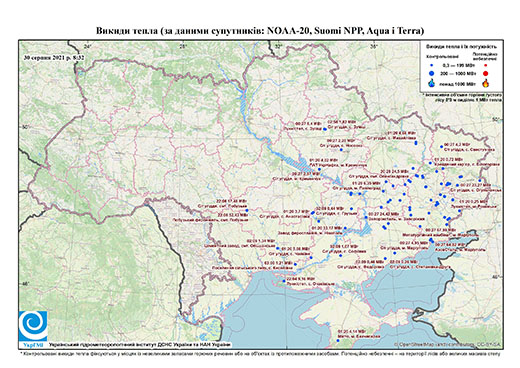Click the date stamp 30 серпня 2021

tap(54, 57)
